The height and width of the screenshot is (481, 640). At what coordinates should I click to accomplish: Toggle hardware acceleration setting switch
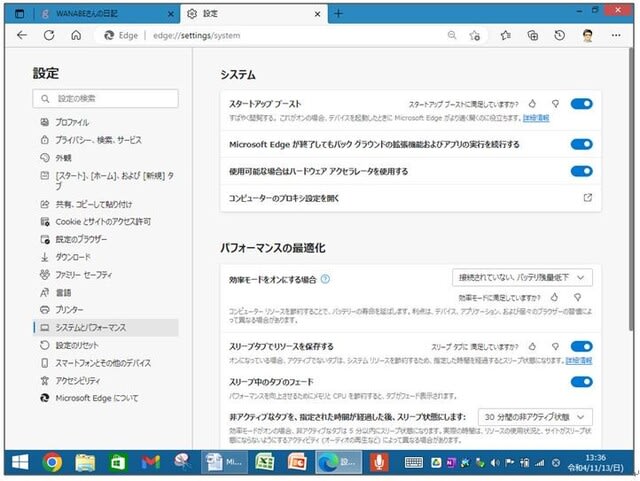coord(581,171)
